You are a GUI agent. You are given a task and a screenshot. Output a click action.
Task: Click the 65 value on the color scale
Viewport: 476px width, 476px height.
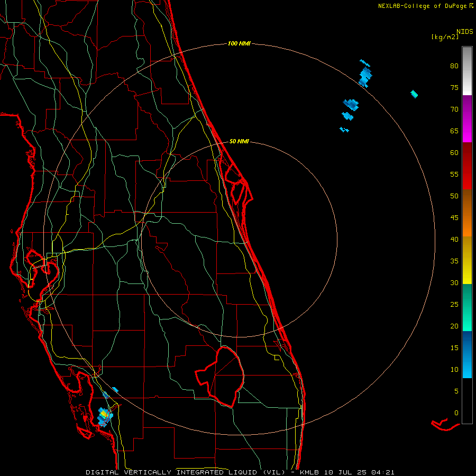(454, 131)
